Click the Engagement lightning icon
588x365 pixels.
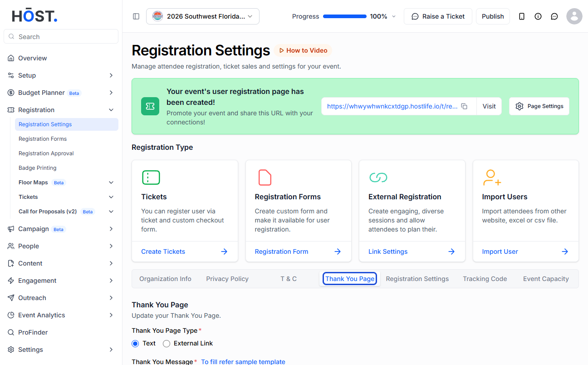11,281
